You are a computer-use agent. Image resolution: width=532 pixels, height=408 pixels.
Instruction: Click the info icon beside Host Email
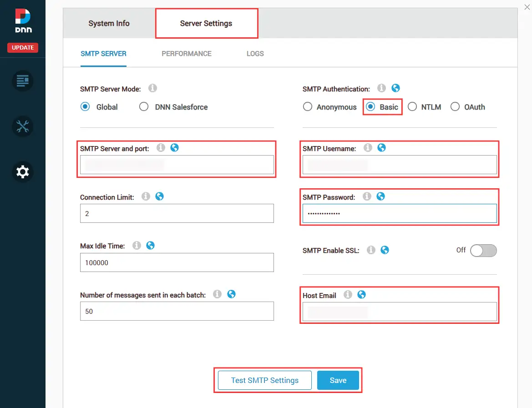tap(347, 295)
